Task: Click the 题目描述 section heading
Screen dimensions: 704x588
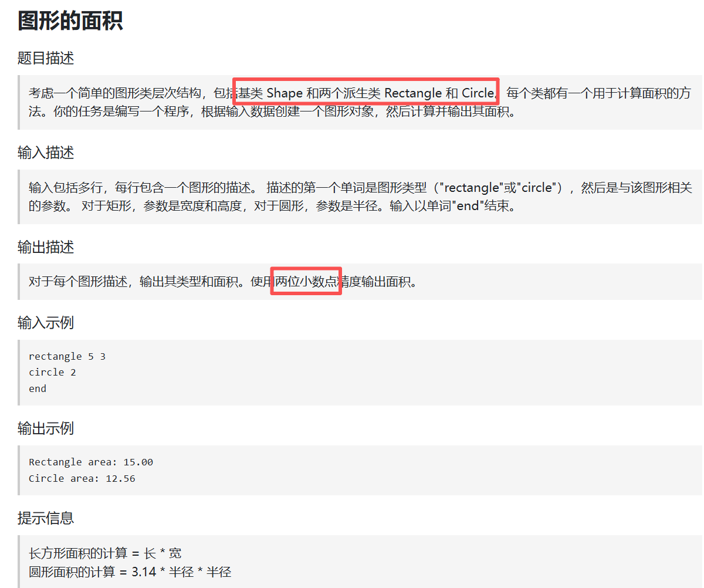Action: 46,58
